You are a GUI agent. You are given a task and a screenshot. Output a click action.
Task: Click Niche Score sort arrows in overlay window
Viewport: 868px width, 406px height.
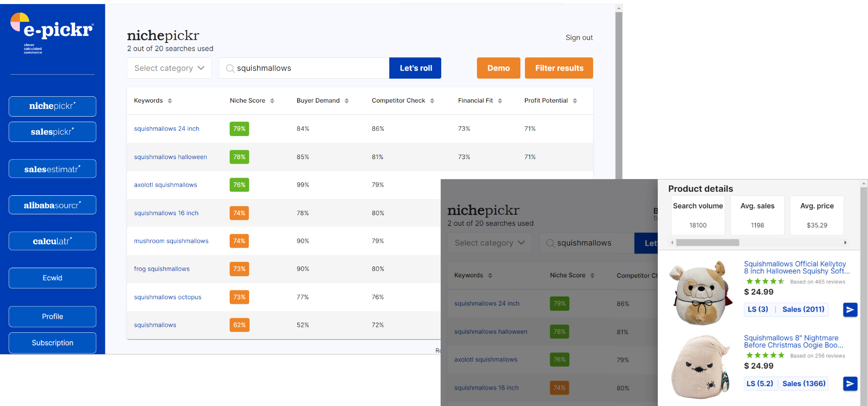(592, 275)
